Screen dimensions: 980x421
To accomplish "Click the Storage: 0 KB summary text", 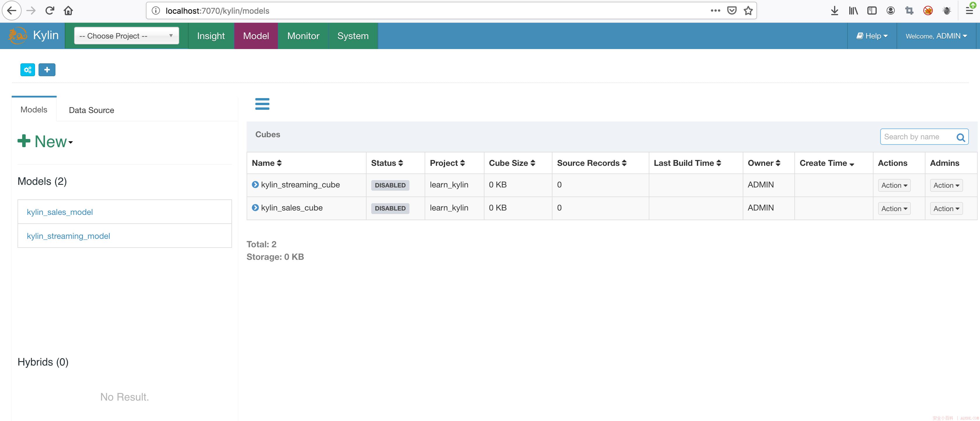I will 275,257.
